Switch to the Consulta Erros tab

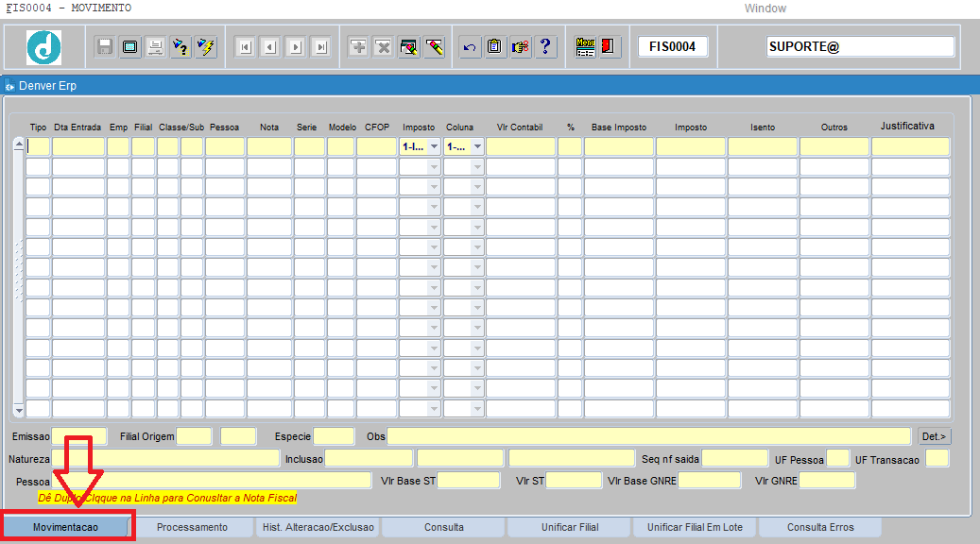point(820,527)
